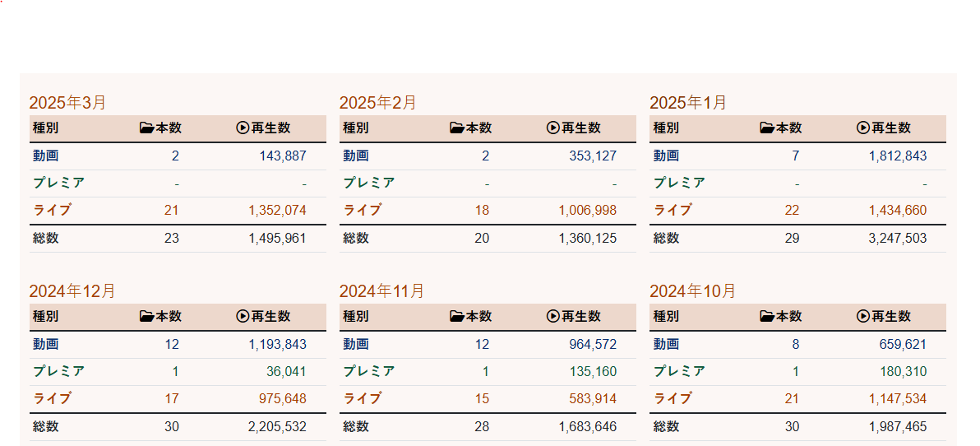
Task: Click 動画 view count 1,193,843
Action: click(278, 344)
